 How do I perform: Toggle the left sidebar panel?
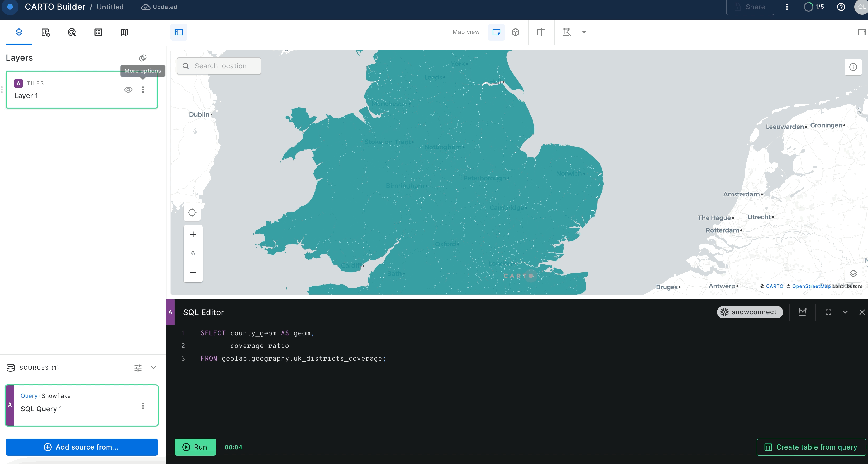coord(179,32)
